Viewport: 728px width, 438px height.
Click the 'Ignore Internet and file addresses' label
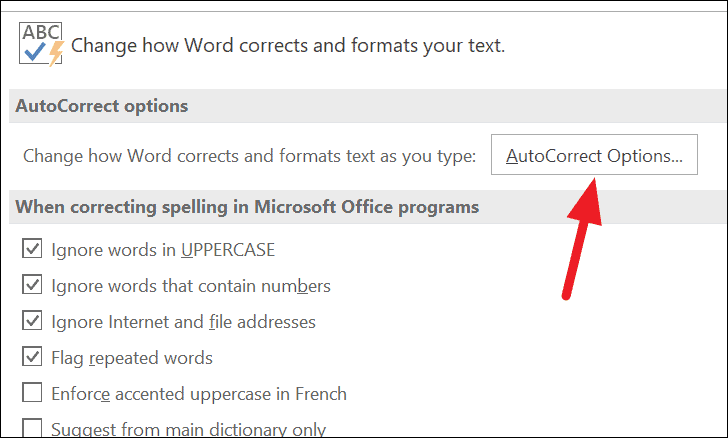pos(183,322)
